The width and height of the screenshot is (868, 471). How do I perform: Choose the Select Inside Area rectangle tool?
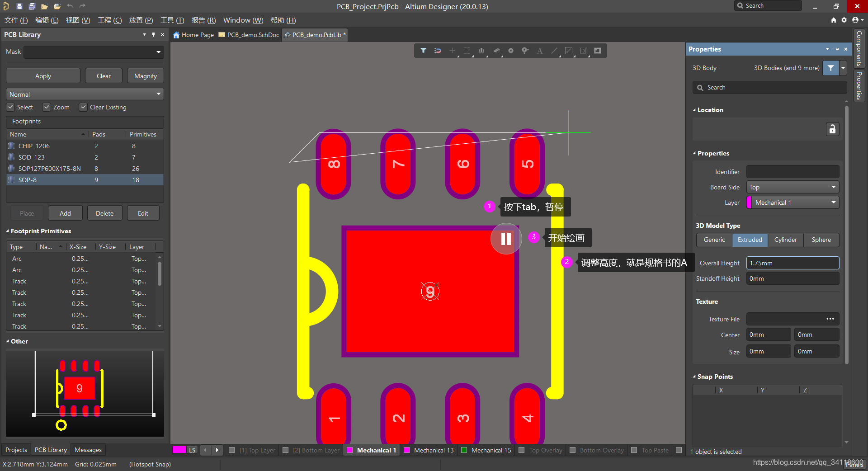tap(467, 51)
